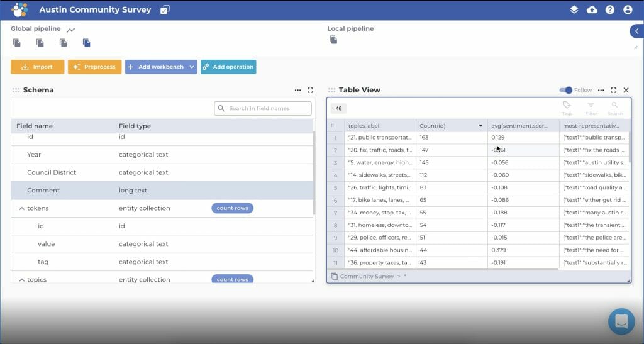644x344 pixels.
Task: Select the Year field row
Action: [162, 155]
